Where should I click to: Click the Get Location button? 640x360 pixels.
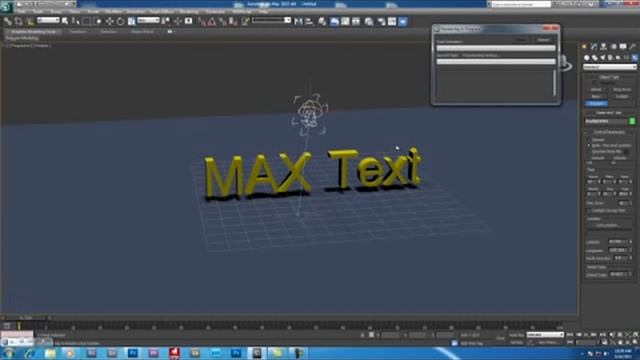click(608, 225)
